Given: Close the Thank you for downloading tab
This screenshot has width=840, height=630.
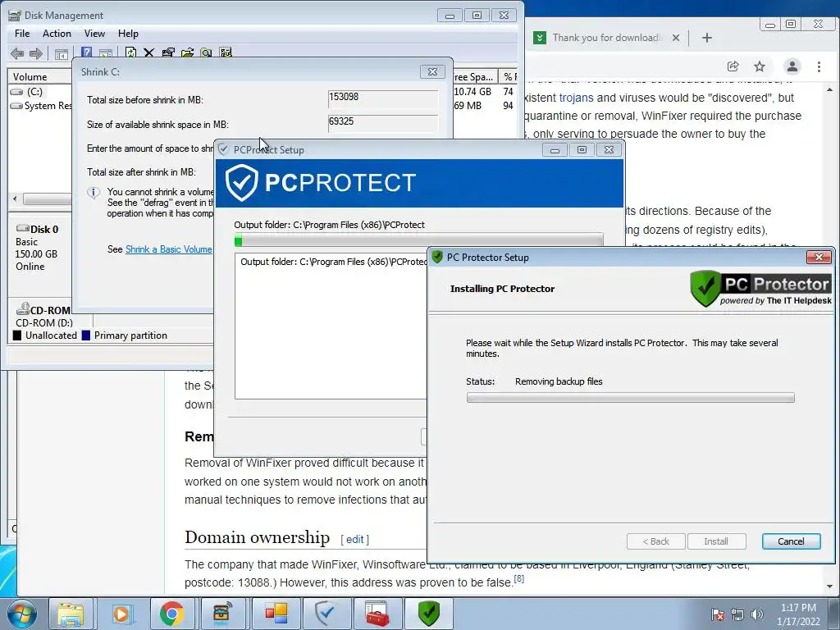Looking at the screenshot, I should (x=676, y=38).
